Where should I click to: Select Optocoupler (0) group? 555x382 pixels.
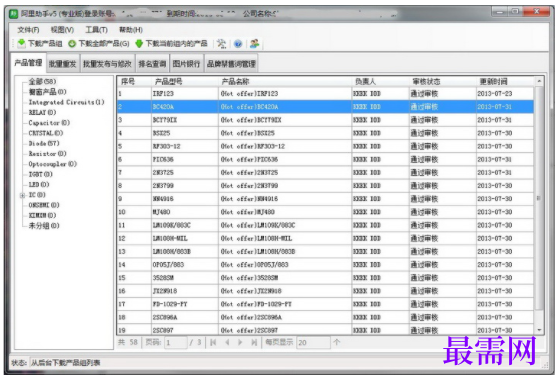[53, 164]
